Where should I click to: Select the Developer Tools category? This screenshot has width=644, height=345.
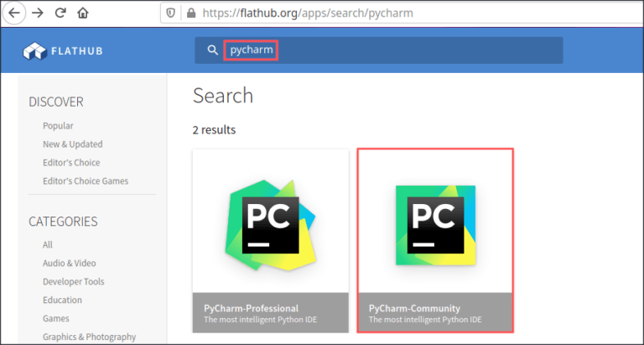coord(74,282)
